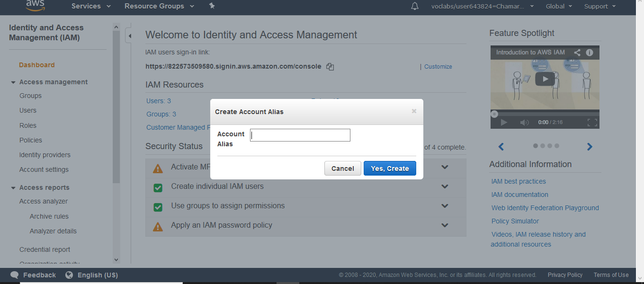Screen dimensions: 644x284
Task: Go to the IAM Dashboard
Action: 37,65
